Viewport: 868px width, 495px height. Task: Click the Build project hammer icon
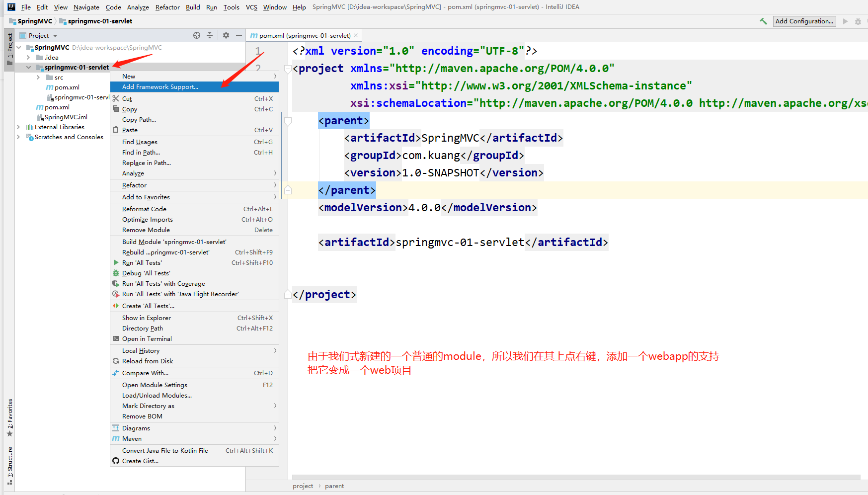(763, 21)
